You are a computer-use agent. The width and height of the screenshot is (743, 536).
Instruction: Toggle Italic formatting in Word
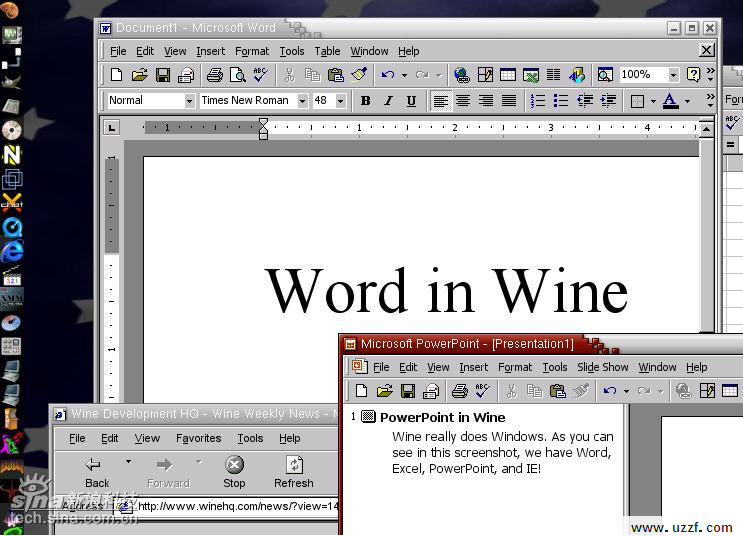(x=388, y=101)
